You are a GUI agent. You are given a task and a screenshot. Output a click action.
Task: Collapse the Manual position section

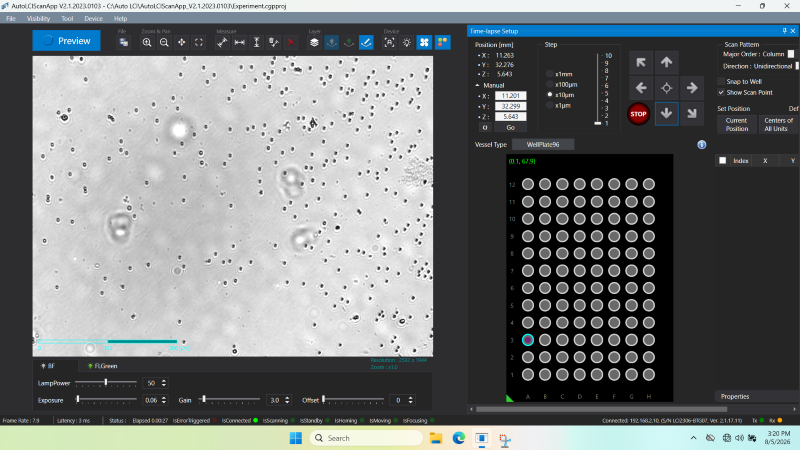pos(478,85)
